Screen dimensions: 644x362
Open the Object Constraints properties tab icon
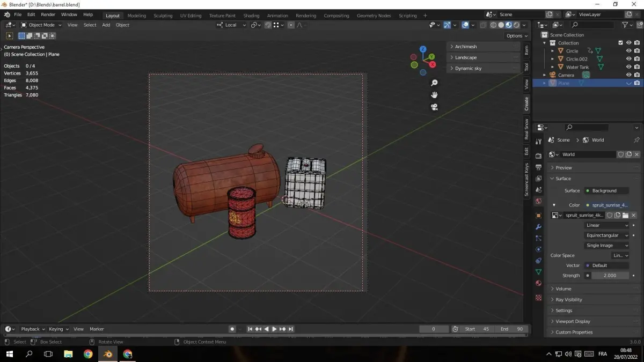538,261
